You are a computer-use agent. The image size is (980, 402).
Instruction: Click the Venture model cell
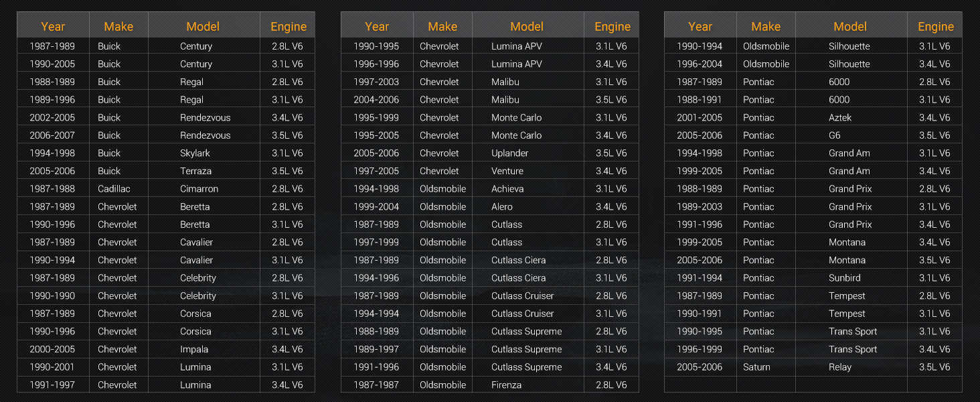527,171
